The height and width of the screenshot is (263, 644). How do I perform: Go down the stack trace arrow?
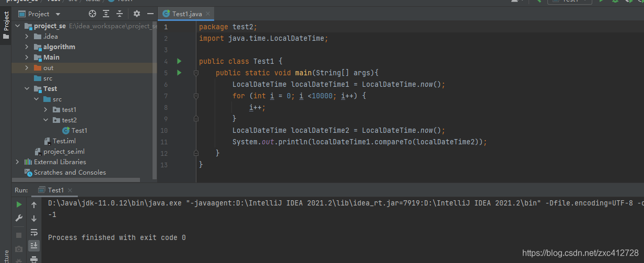[34, 218]
